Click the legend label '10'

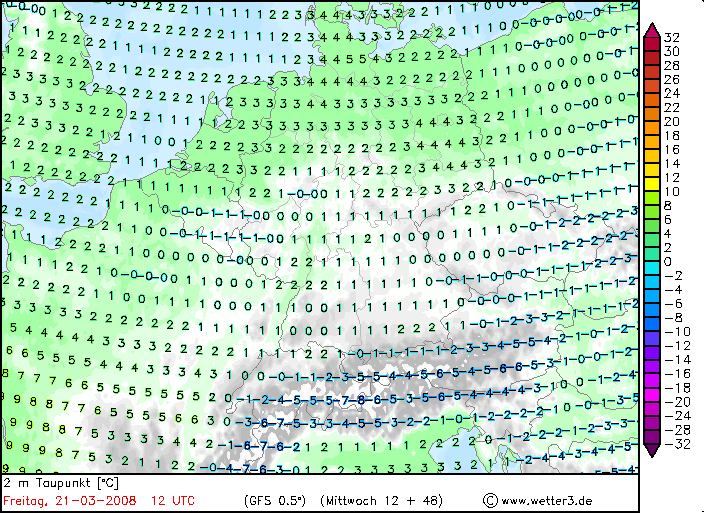tap(672, 192)
